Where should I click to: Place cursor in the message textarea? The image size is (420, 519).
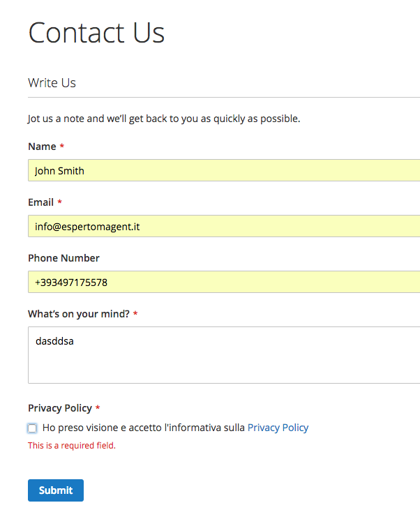(x=224, y=355)
